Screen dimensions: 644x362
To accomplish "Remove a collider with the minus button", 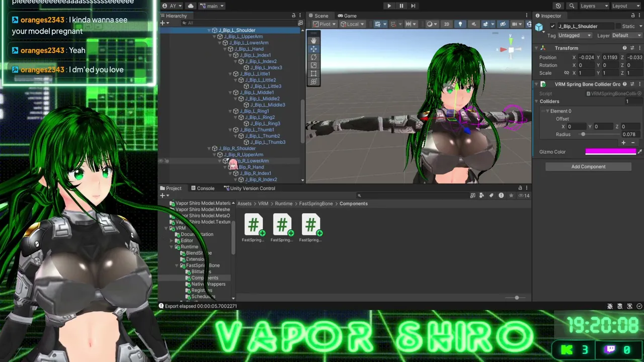I will (x=633, y=143).
